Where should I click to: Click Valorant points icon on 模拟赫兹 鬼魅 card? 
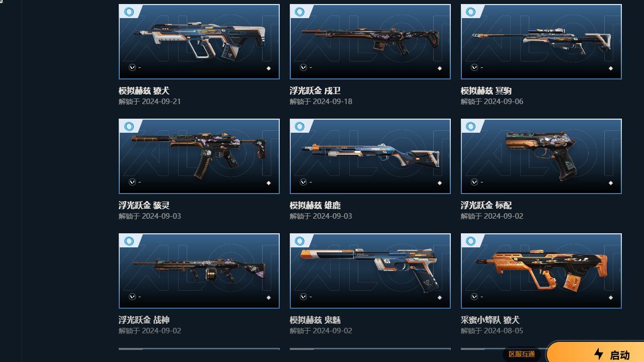click(303, 297)
